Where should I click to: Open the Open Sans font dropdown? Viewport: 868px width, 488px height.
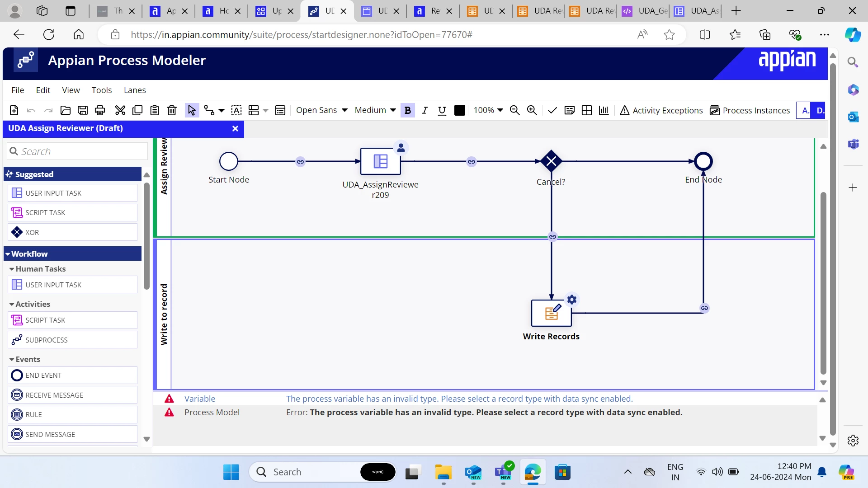click(x=322, y=110)
